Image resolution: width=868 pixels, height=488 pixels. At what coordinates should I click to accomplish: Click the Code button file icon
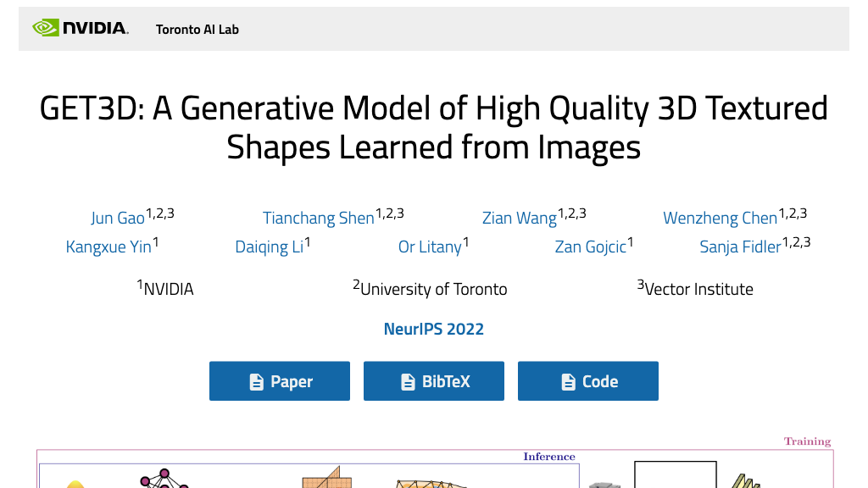click(568, 382)
